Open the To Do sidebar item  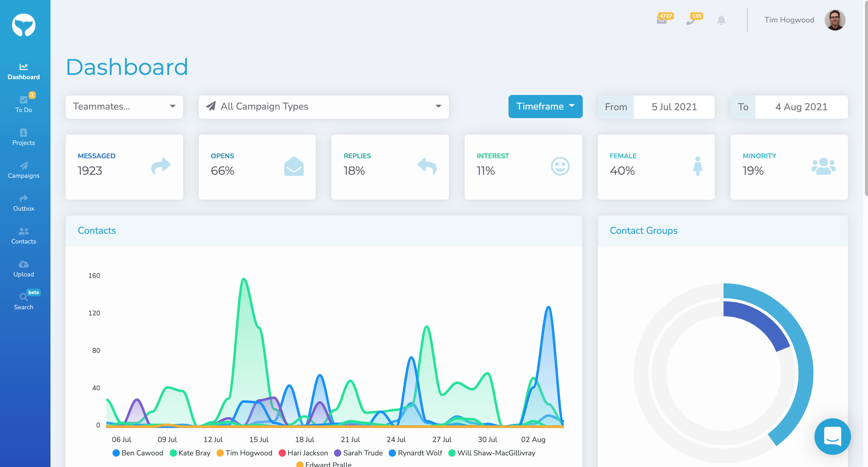tap(24, 104)
